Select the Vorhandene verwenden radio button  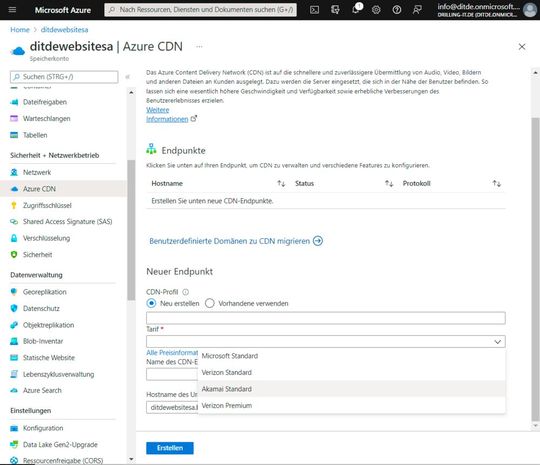coord(210,303)
